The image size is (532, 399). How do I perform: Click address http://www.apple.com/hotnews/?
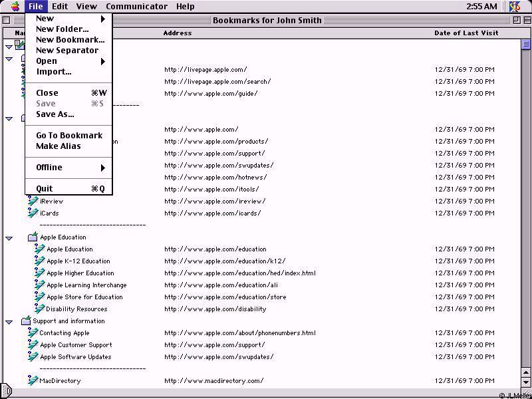pos(215,177)
